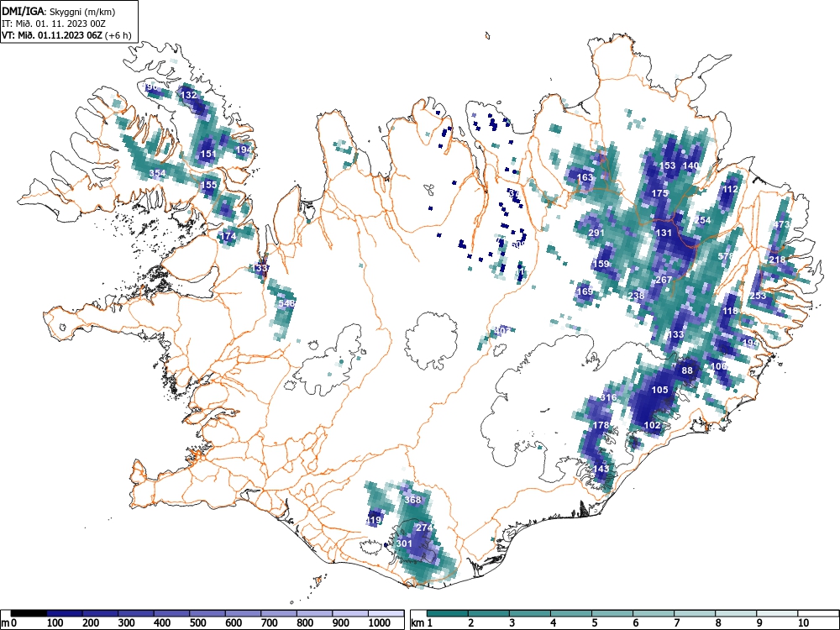Click the '131' visibility value
Image resolution: width=840 pixels, height=630 pixels.
[664, 233]
